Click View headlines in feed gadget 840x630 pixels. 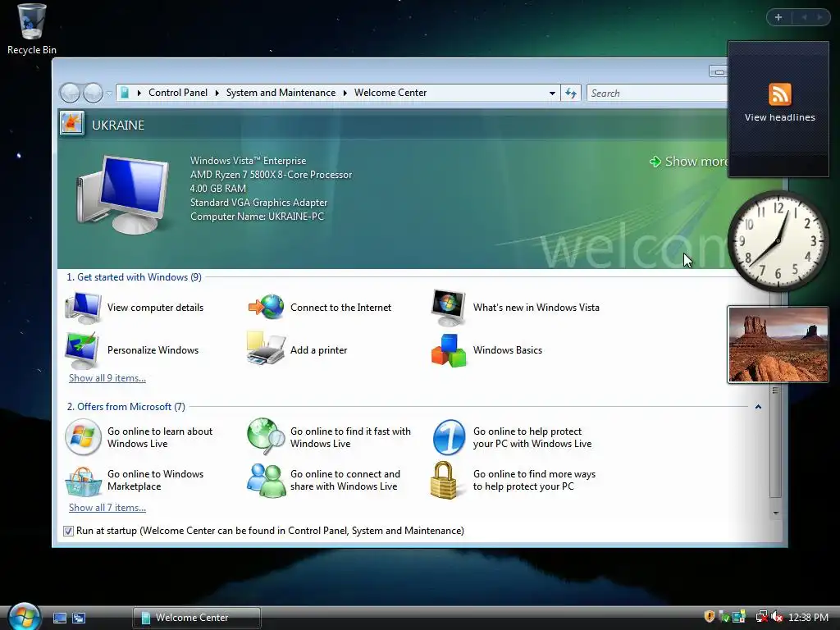click(x=779, y=117)
